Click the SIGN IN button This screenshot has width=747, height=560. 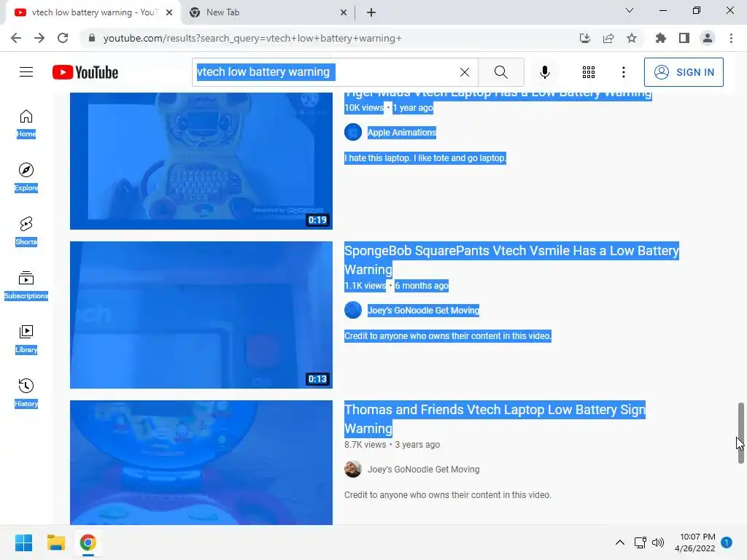[684, 72]
